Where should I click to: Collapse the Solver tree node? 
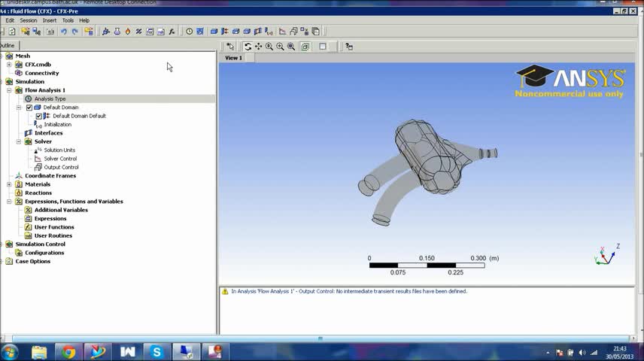pyautogui.click(x=19, y=141)
